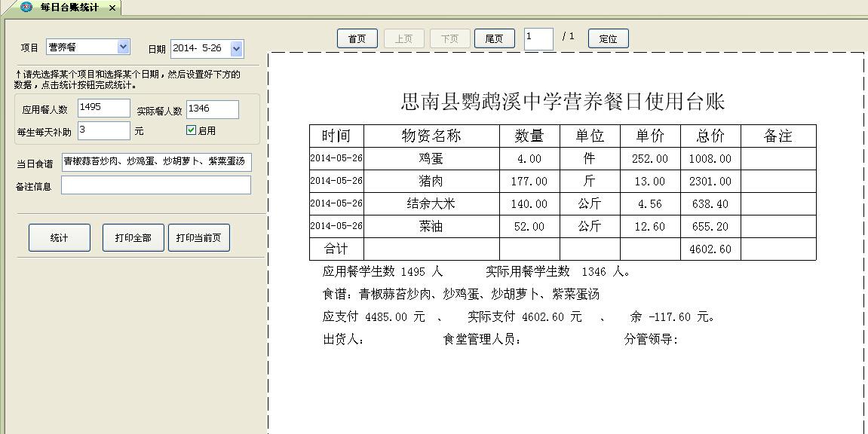
Task: Click the 打印当前页 button
Action: pyautogui.click(x=199, y=238)
